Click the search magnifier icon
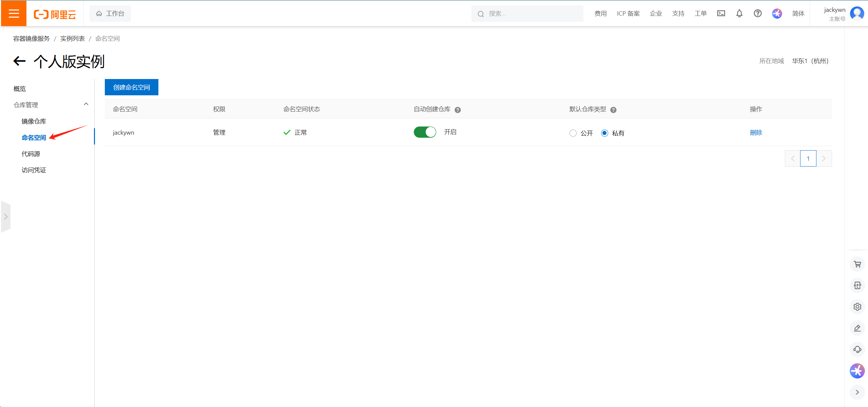This screenshot has height=407, width=868. [x=481, y=14]
